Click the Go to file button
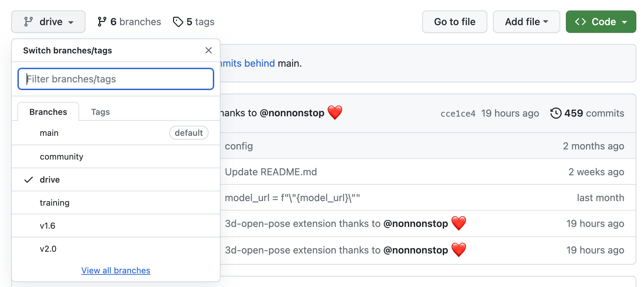The width and height of the screenshot is (644, 287). coord(455,22)
